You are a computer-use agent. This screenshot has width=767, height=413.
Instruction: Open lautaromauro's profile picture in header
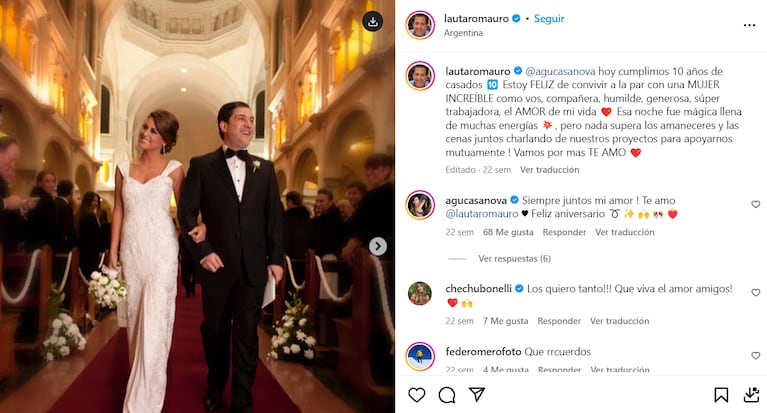click(420, 24)
